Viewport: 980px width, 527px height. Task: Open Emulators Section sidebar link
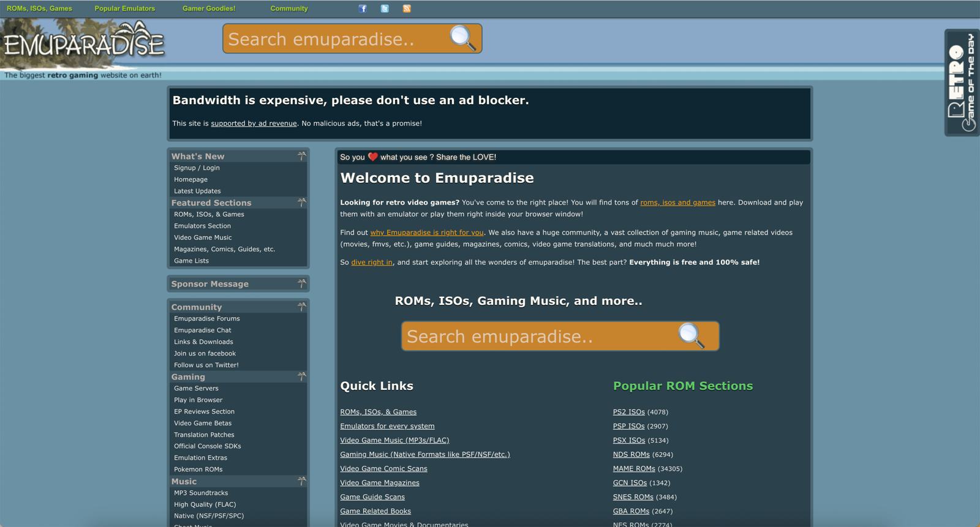202,226
